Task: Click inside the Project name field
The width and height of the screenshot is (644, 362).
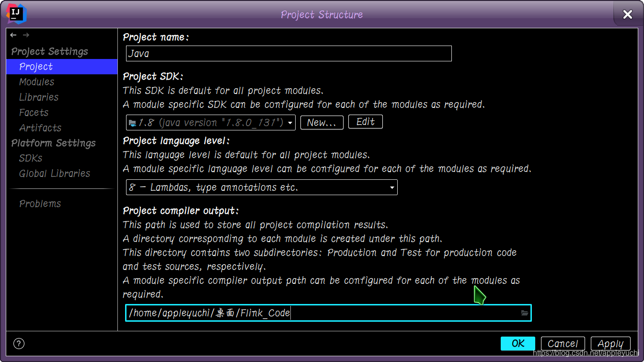Action: (x=287, y=53)
